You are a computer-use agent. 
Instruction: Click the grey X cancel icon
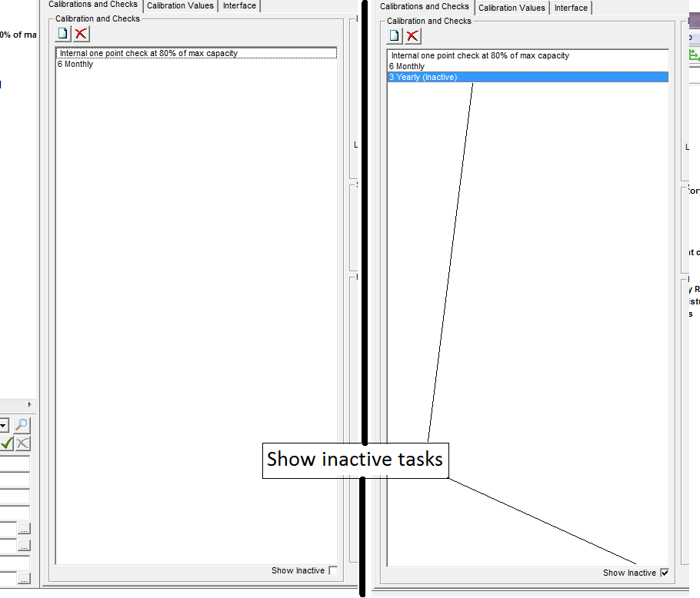pos(23,444)
